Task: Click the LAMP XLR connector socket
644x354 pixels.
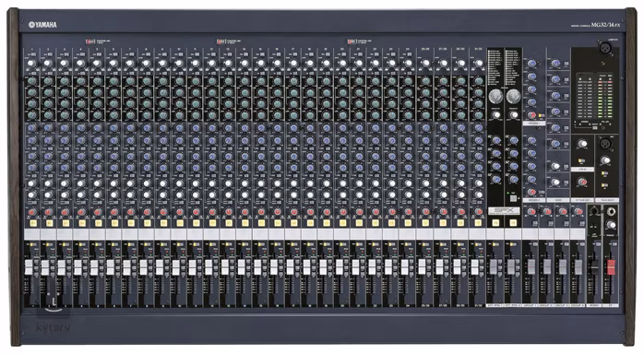Action: [x=604, y=49]
